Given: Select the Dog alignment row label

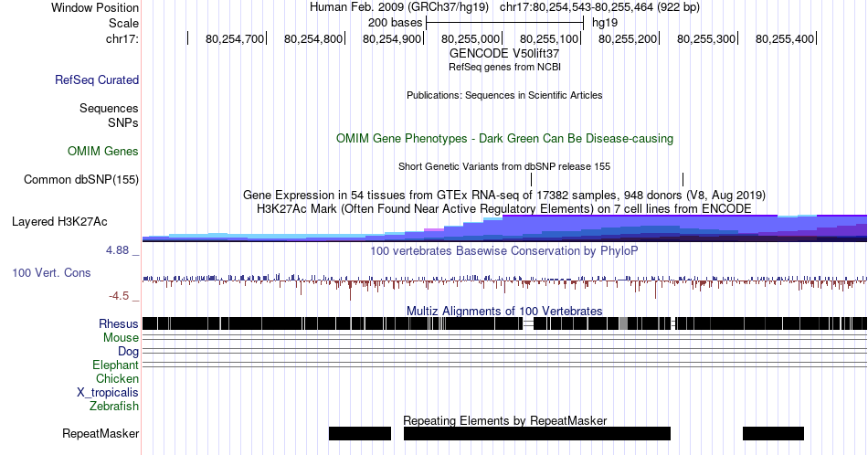Looking at the screenshot, I should pyautogui.click(x=129, y=352).
